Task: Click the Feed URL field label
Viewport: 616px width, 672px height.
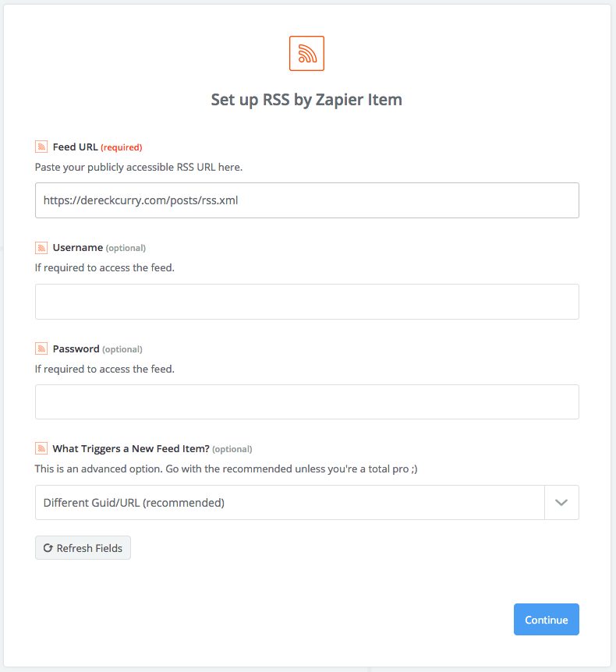Action: coord(76,147)
